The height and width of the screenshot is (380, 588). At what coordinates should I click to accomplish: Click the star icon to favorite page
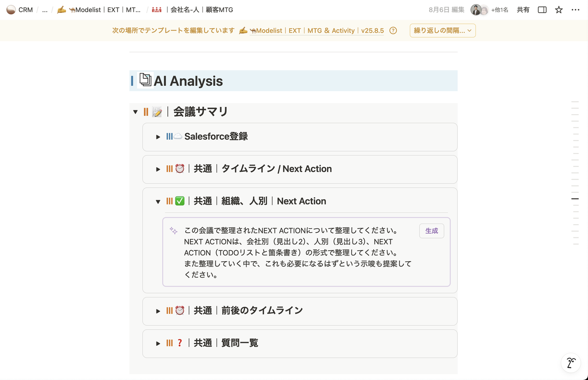(x=559, y=10)
